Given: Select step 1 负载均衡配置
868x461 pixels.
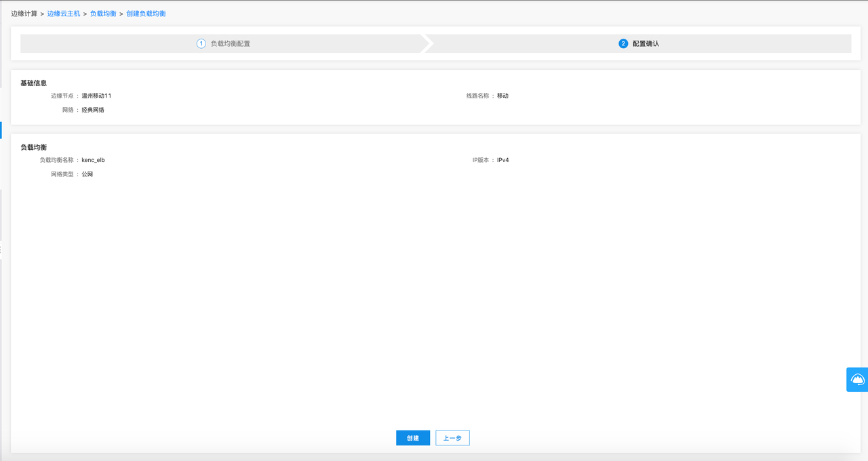Looking at the screenshot, I should click(223, 43).
